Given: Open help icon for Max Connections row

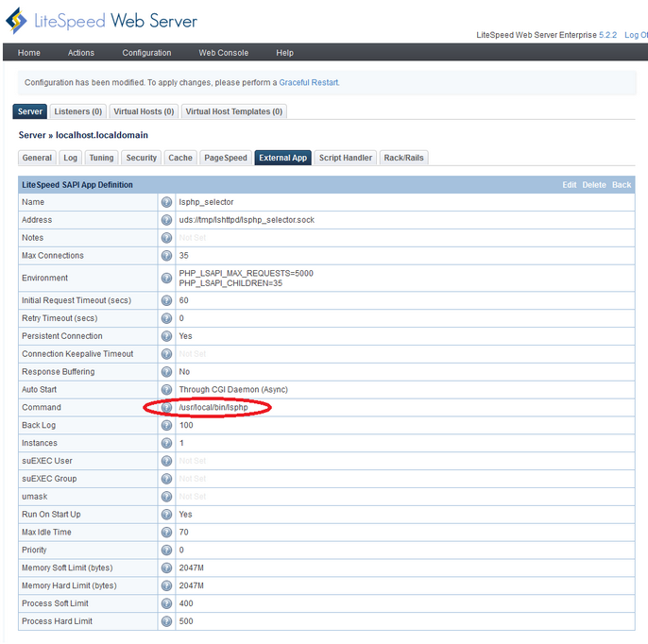Looking at the screenshot, I should pyautogui.click(x=166, y=255).
